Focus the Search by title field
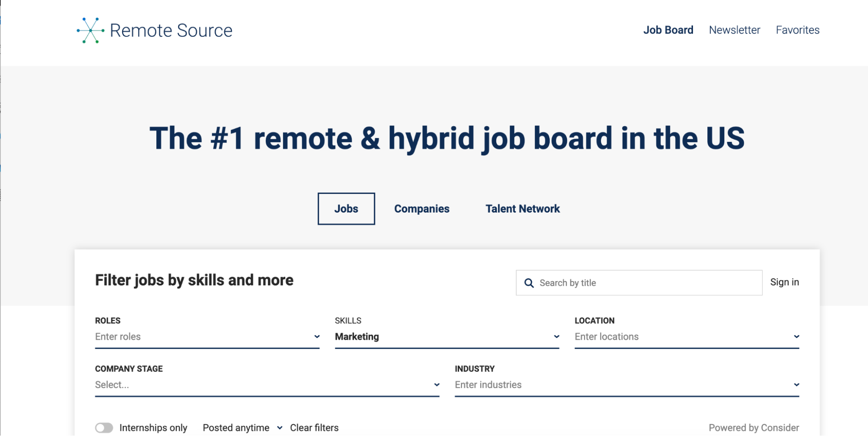 click(x=639, y=283)
